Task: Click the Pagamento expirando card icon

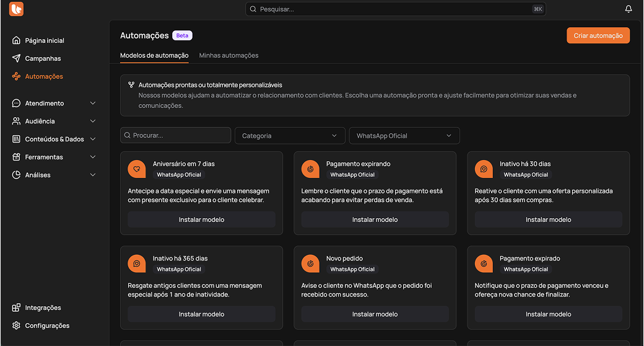Action: [x=310, y=169]
